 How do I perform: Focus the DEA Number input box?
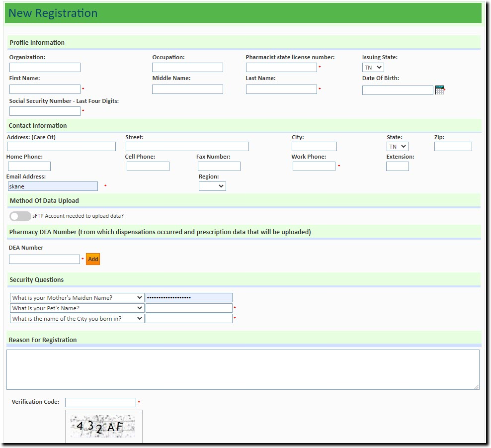pos(44,259)
